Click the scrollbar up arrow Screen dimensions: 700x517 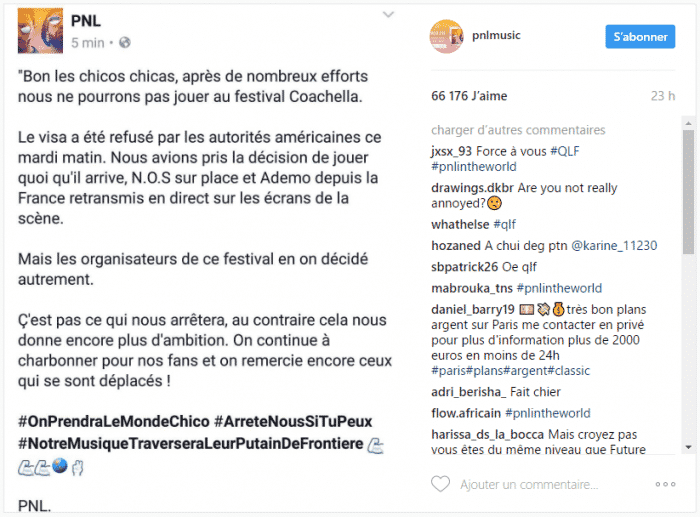click(688, 123)
